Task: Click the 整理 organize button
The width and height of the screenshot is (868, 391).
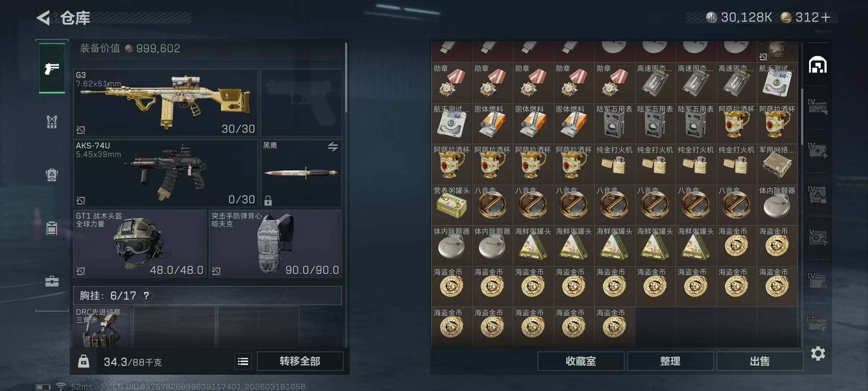Action: point(670,361)
